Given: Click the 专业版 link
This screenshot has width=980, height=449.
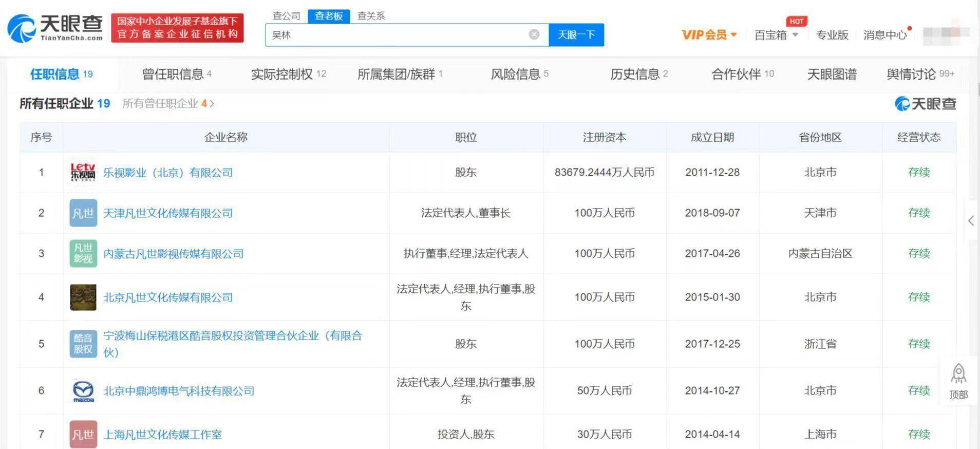Looking at the screenshot, I should [x=832, y=35].
